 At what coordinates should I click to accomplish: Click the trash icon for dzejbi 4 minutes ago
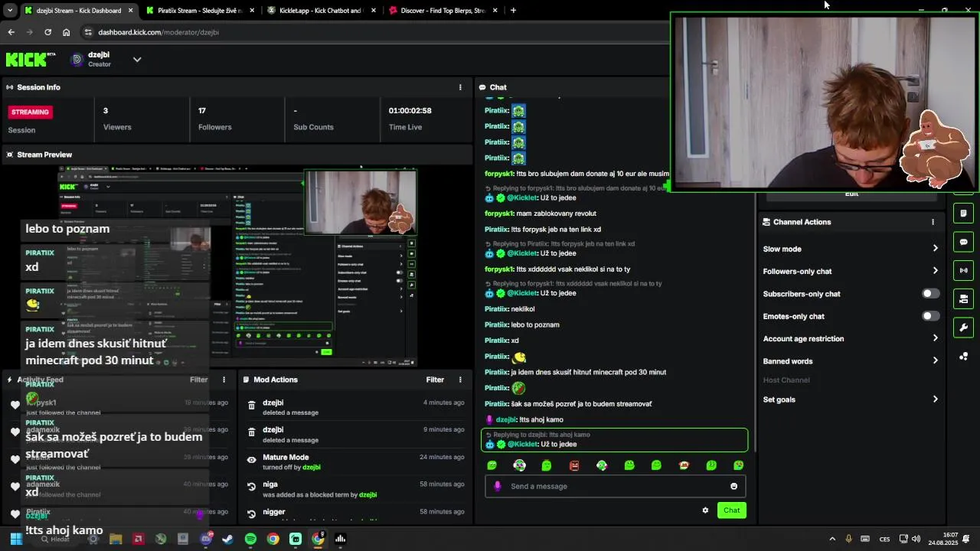pyautogui.click(x=251, y=406)
